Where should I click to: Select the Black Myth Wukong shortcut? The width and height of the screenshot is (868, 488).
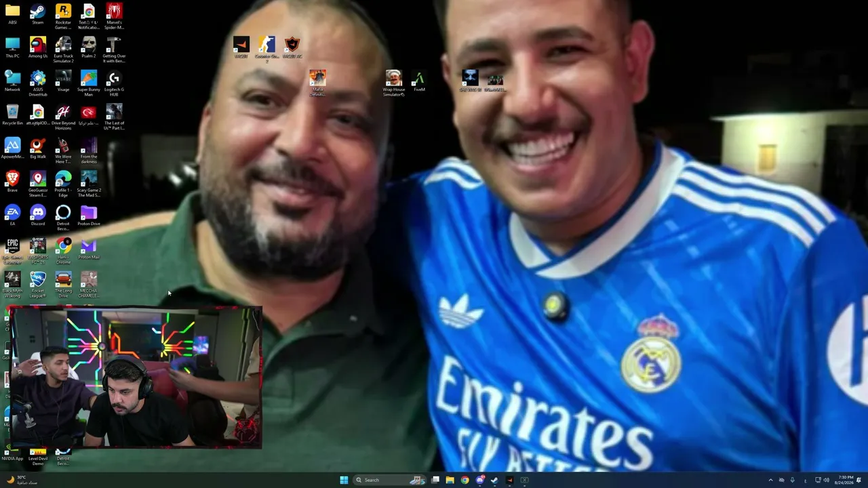coord(12,284)
